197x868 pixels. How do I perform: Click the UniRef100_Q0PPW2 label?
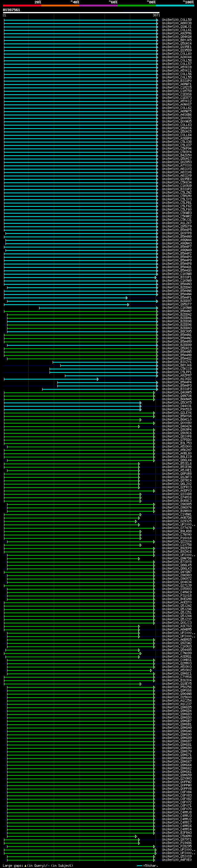pyautogui.click(x=177, y=782)
